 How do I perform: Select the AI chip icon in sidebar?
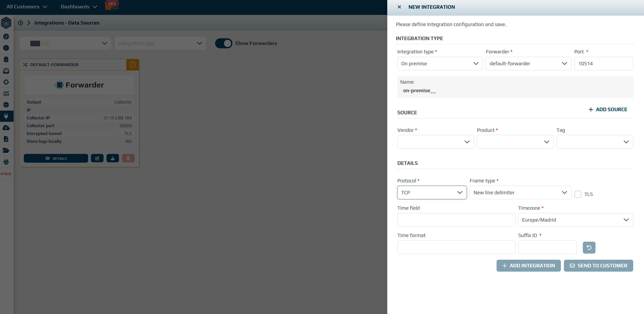click(x=6, y=105)
